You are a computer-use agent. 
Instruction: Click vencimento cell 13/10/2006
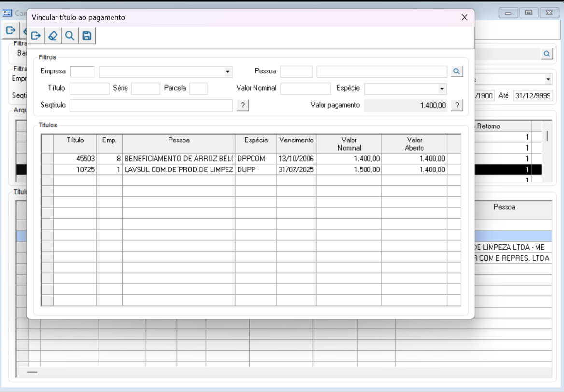pos(296,159)
